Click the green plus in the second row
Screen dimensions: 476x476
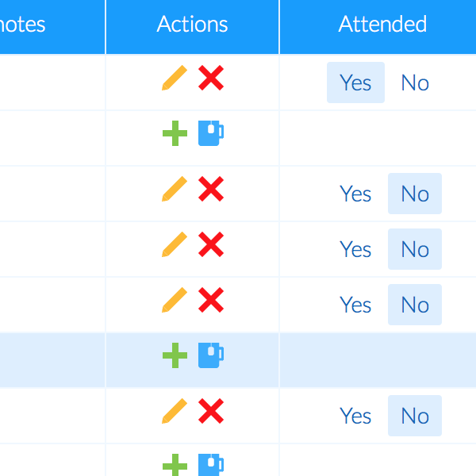click(174, 133)
